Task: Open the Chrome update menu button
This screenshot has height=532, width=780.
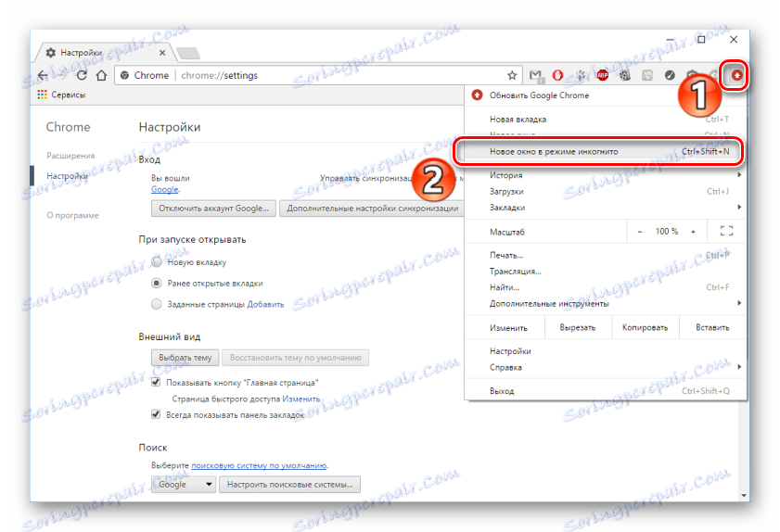Action: pos(736,76)
